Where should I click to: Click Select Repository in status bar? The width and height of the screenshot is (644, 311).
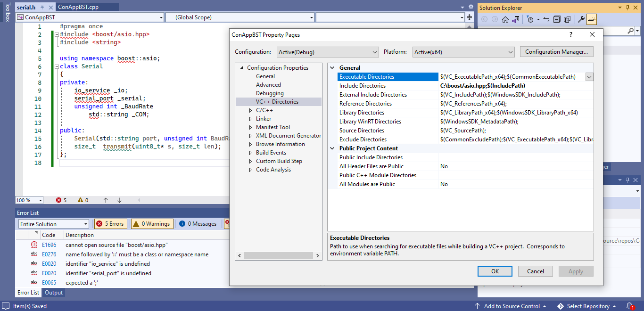pyautogui.click(x=587, y=306)
